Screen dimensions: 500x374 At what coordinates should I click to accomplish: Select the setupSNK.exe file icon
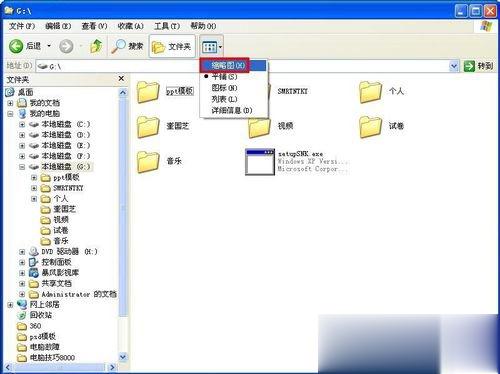tap(260, 162)
